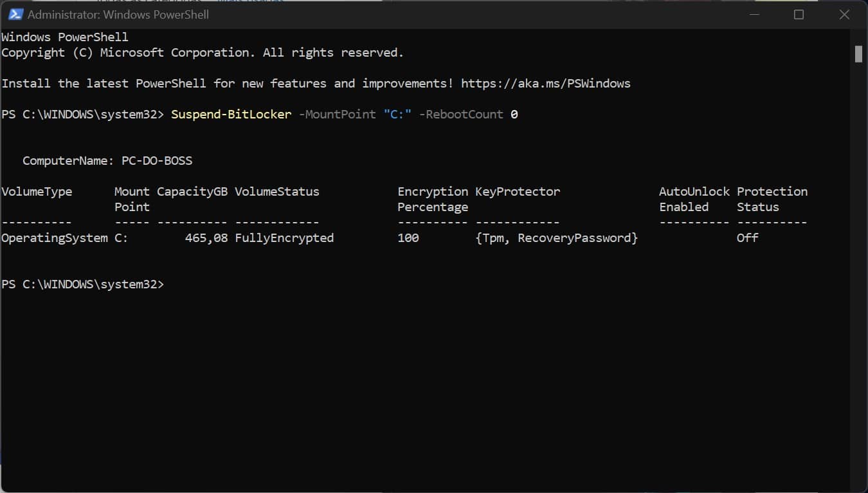Screen dimensions: 868x493
Task: Click the vertical scrollbar thumb
Action: (x=858, y=54)
